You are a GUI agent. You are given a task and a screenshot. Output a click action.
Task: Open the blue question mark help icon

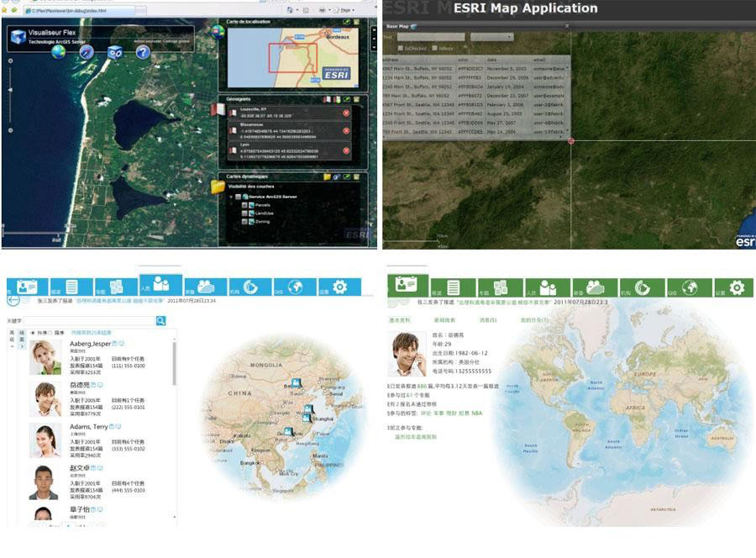[x=143, y=51]
